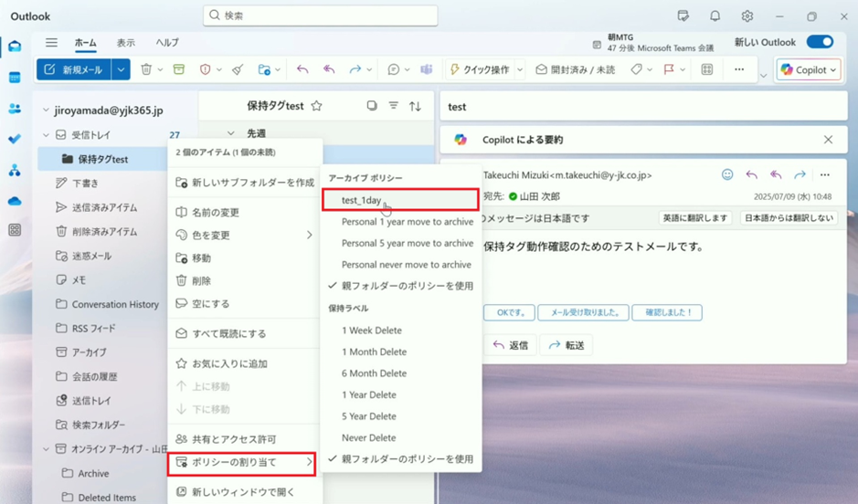Open the Calendar app in sidebar
Image resolution: width=858 pixels, height=504 pixels.
click(x=15, y=78)
